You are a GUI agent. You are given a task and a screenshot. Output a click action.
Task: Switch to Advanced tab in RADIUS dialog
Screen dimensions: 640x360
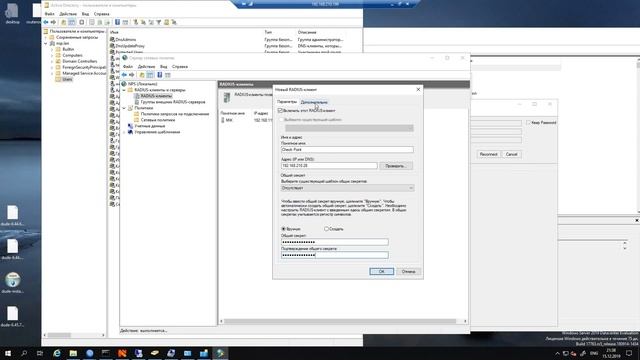click(314, 102)
